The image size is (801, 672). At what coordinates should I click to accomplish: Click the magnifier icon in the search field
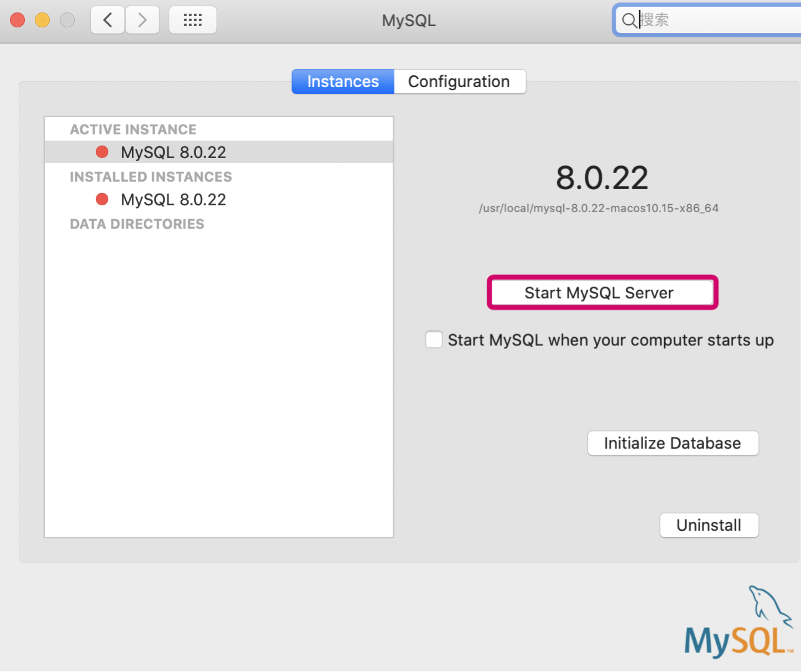[x=629, y=21]
